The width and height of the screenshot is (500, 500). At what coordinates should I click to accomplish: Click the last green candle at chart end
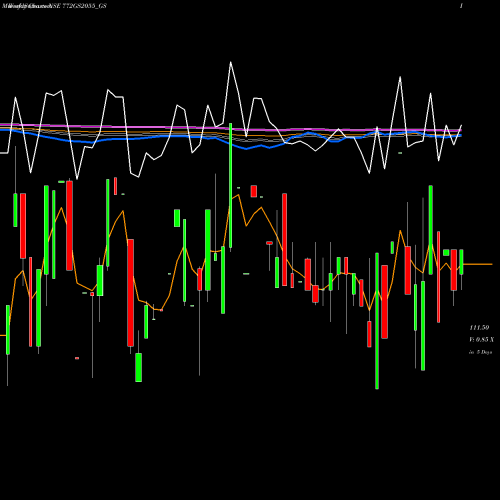coord(461,262)
